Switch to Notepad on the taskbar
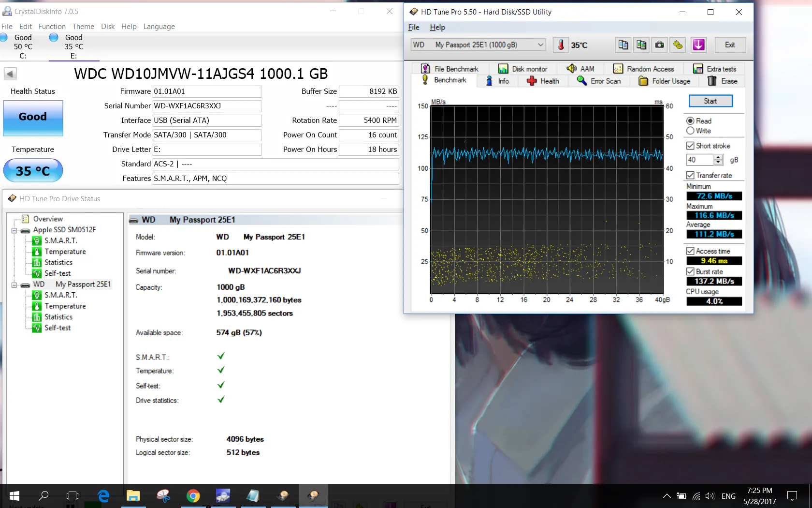 253,496
